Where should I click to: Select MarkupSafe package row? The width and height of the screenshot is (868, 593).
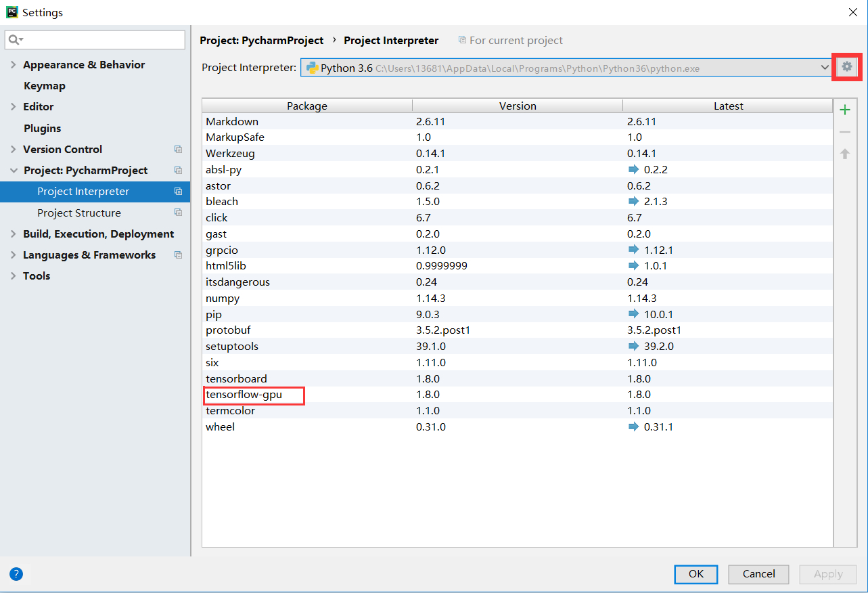coord(518,137)
